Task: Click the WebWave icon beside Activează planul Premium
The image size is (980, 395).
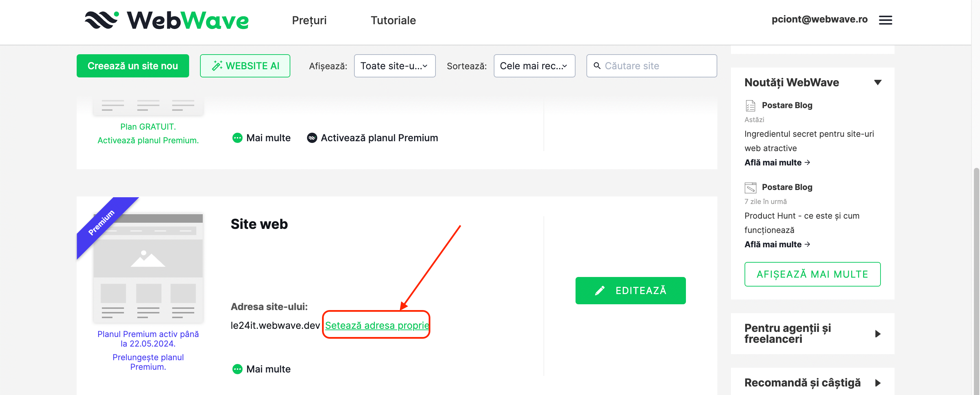Action: tap(312, 138)
